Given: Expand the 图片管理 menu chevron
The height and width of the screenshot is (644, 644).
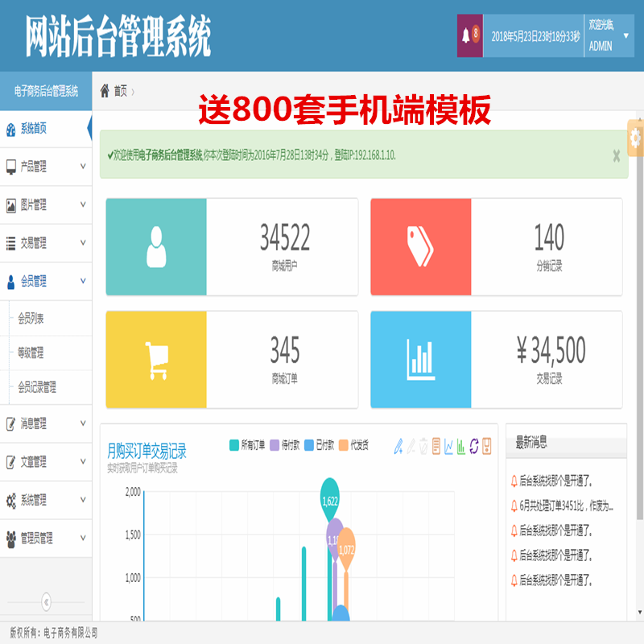Looking at the screenshot, I should point(83,204).
